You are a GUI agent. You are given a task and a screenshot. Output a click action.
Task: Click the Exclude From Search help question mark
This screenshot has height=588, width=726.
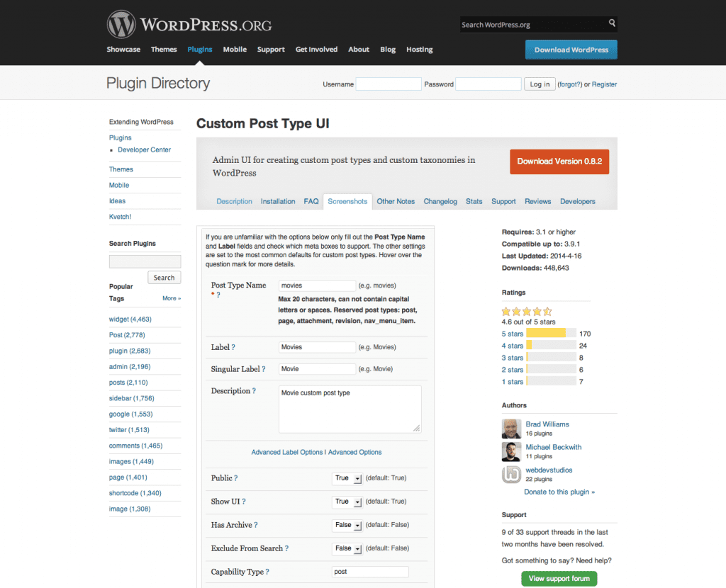click(286, 548)
